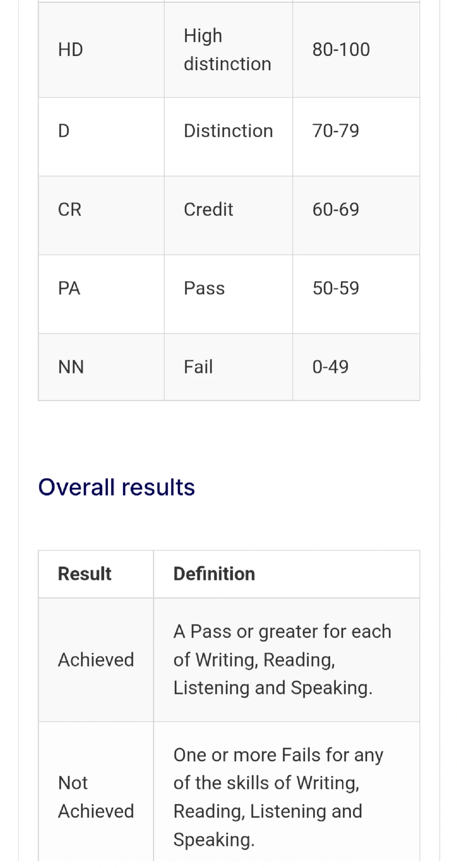Select the Distinction description cell
Screen dimensions: 457x868
pyautogui.click(x=228, y=137)
